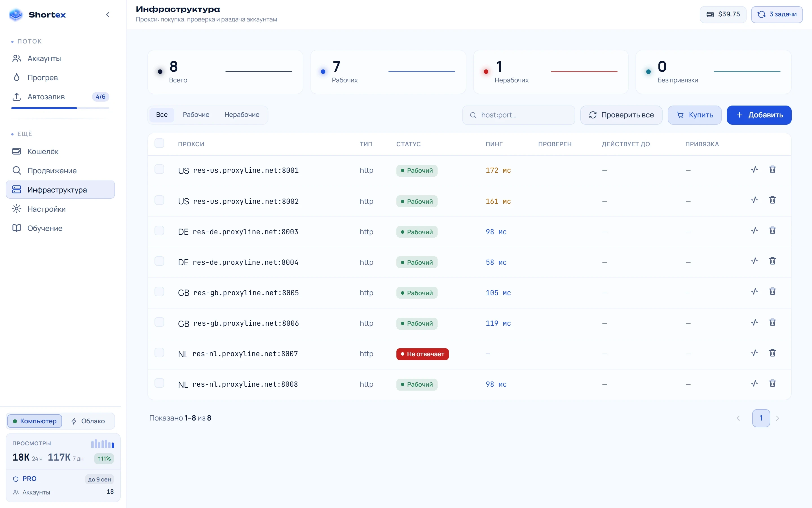Select checkbox for res-gb.proxyline.net:8005
812x508 pixels.
(159, 291)
